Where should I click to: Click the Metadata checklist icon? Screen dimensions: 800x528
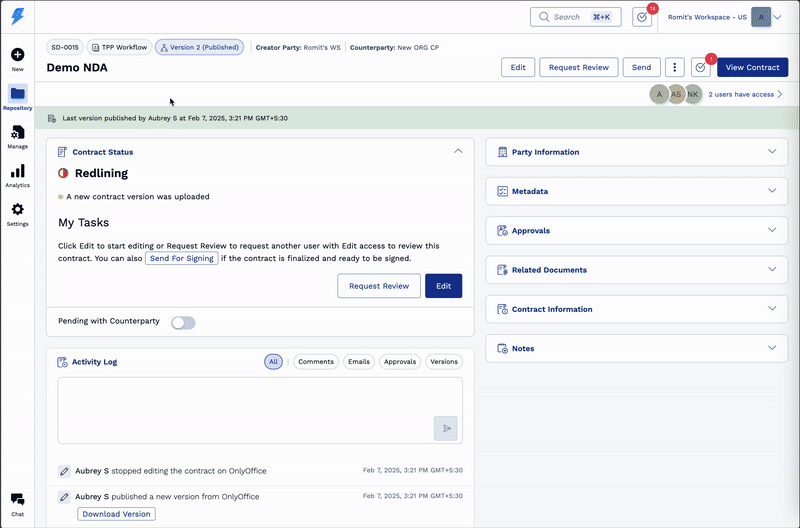(x=503, y=191)
